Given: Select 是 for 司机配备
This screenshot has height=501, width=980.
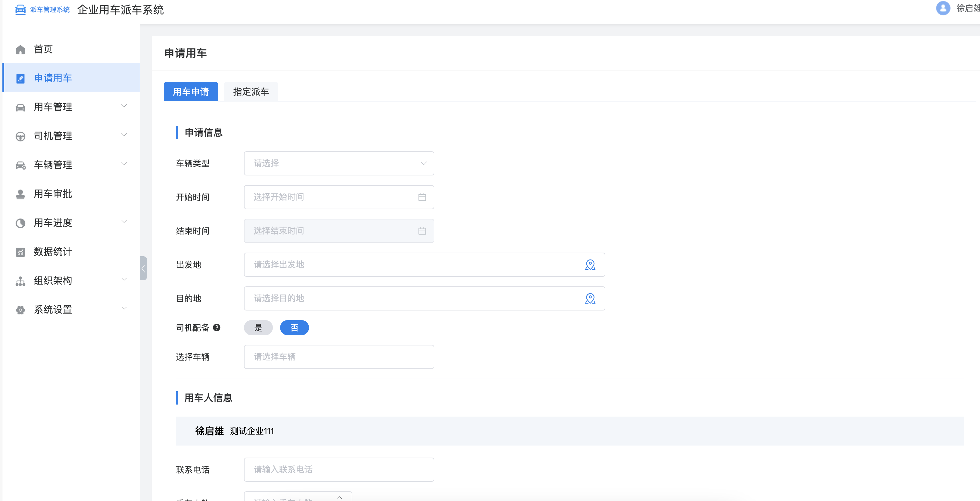Looking at the screenshot, I should tap(258, 328).
